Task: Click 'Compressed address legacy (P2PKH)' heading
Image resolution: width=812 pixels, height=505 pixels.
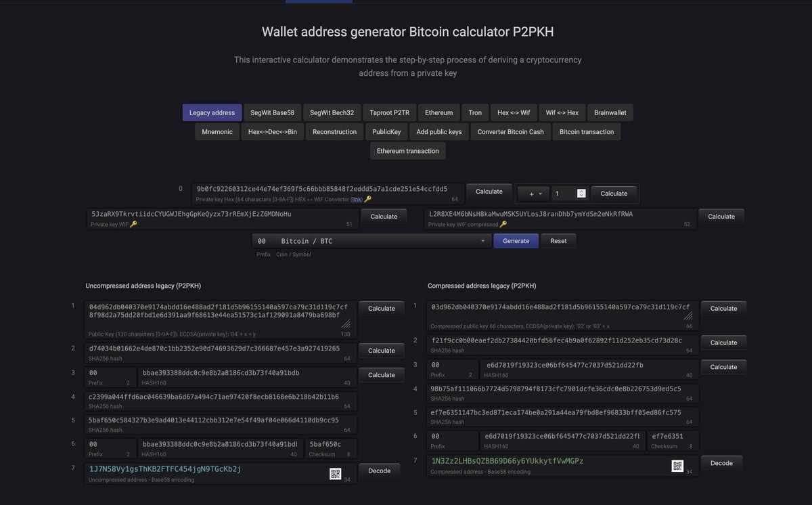Action: point(482,286)
